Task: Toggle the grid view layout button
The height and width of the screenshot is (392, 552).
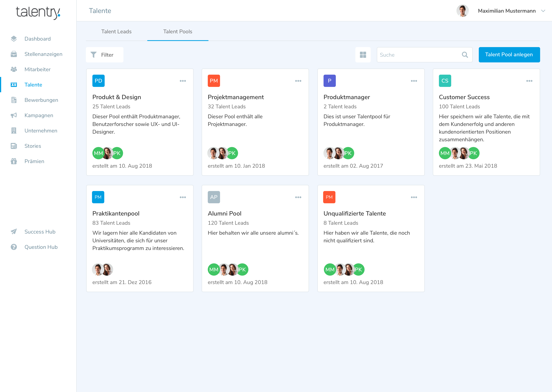Action: point(363,55)
